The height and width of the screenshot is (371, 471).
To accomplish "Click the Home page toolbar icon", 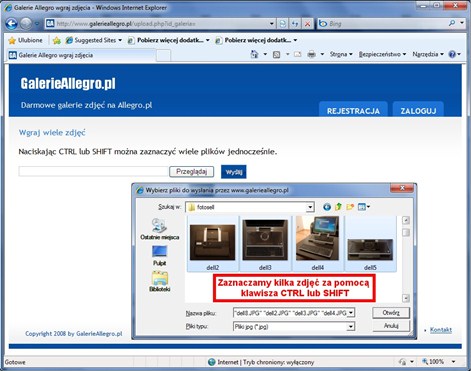I will [x=254, y=54].
